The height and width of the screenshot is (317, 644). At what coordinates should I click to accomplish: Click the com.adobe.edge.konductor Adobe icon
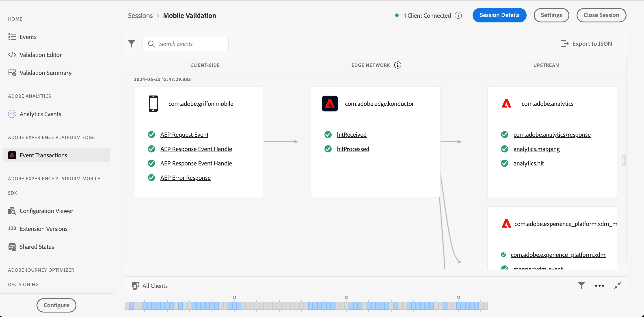point(329,104)
